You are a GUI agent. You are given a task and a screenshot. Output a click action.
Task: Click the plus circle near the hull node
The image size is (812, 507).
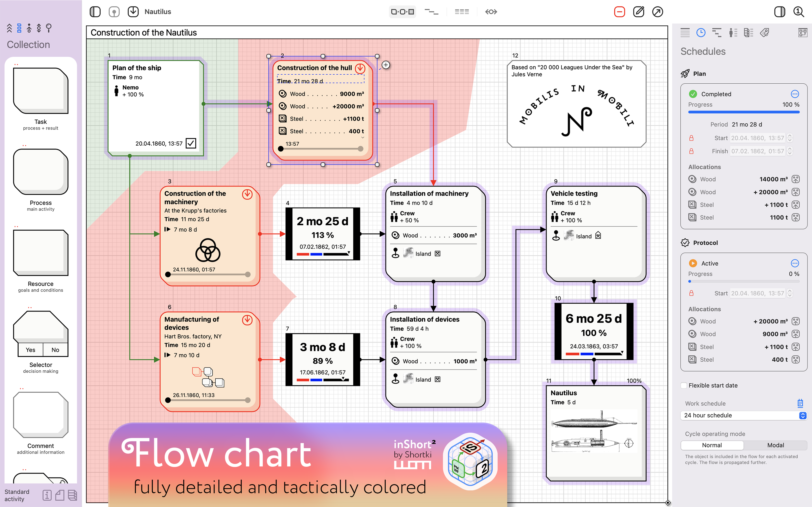point(386,65)
